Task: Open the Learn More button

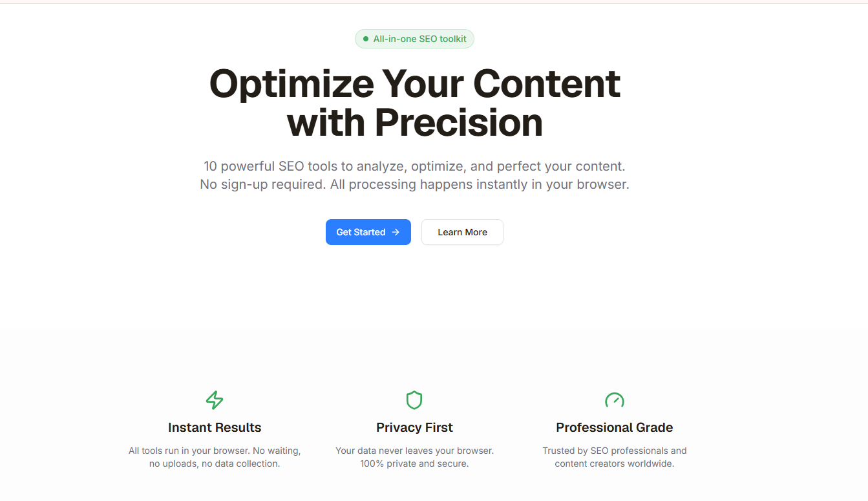Action: click(x=462, y=232)
